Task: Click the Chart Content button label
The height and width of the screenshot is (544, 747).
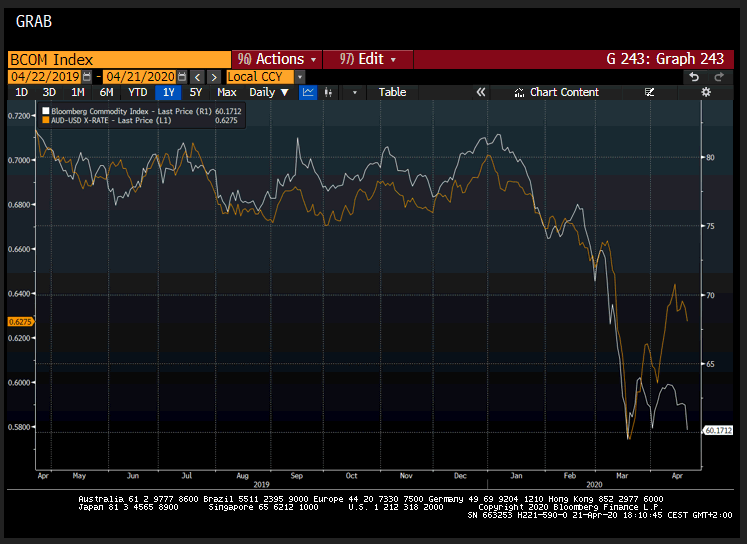Action: click(565, 92)
